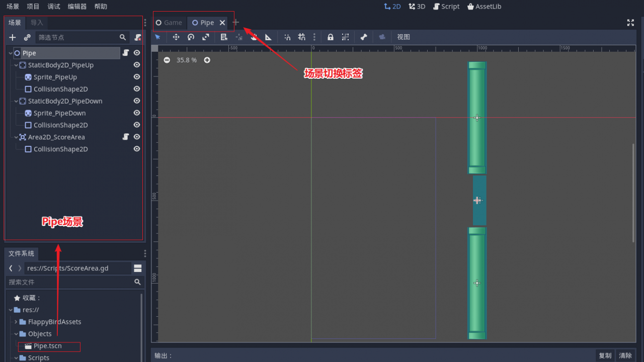This screenshot has height=362, width=644.
Task: Open skeleton options bone icon
Action: 364,37
